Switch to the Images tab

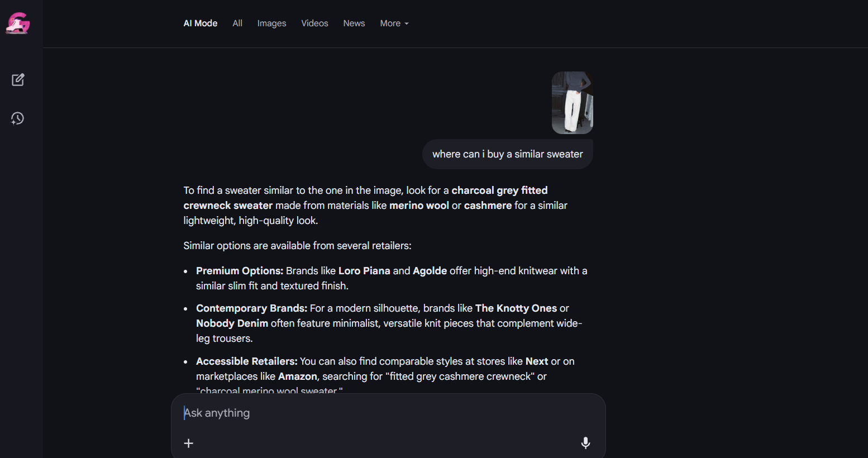point(271,23)
